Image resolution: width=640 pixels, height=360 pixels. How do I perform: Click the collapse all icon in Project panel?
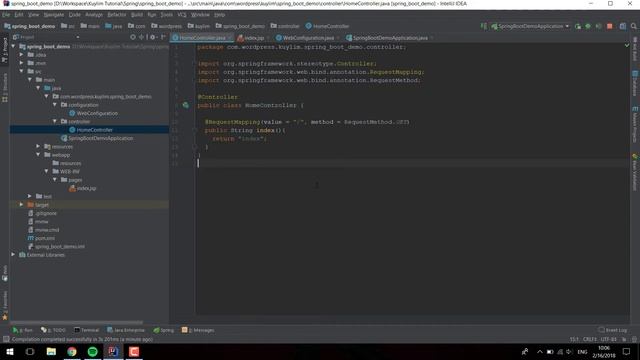(x=142, y=37)
